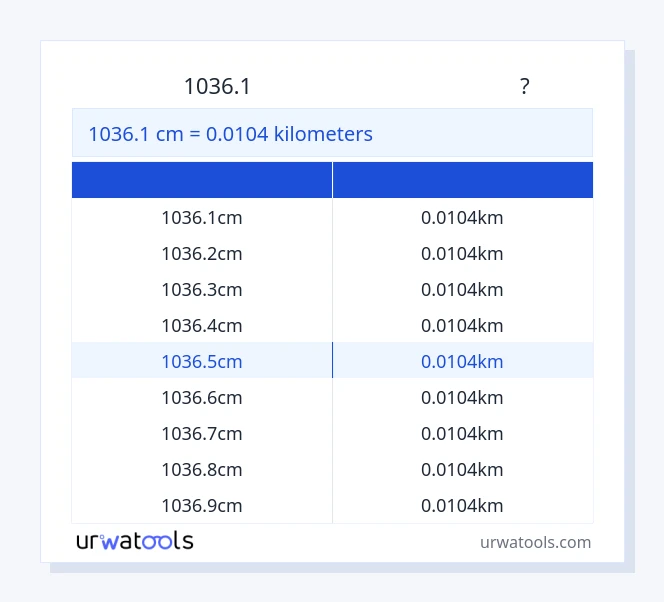Click the question mark result field
The height and width of the screenshot is (602, 664).
coord(524,87)
